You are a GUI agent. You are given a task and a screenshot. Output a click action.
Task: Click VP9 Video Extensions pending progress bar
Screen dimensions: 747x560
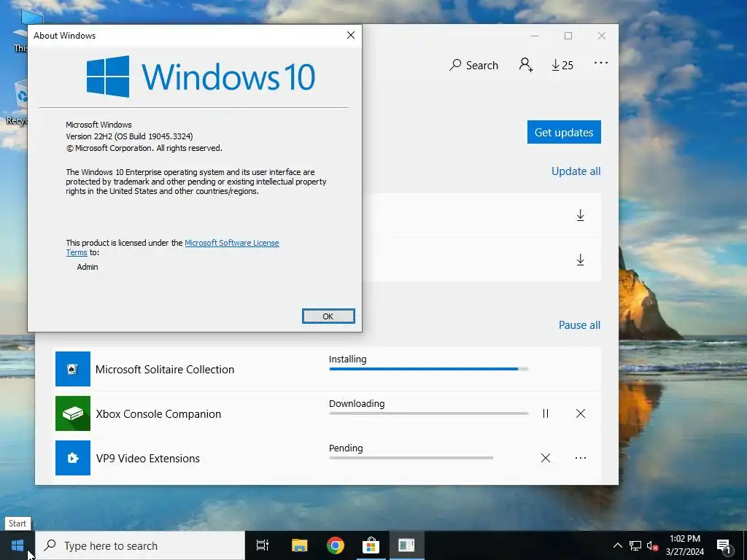coord(411,458)
